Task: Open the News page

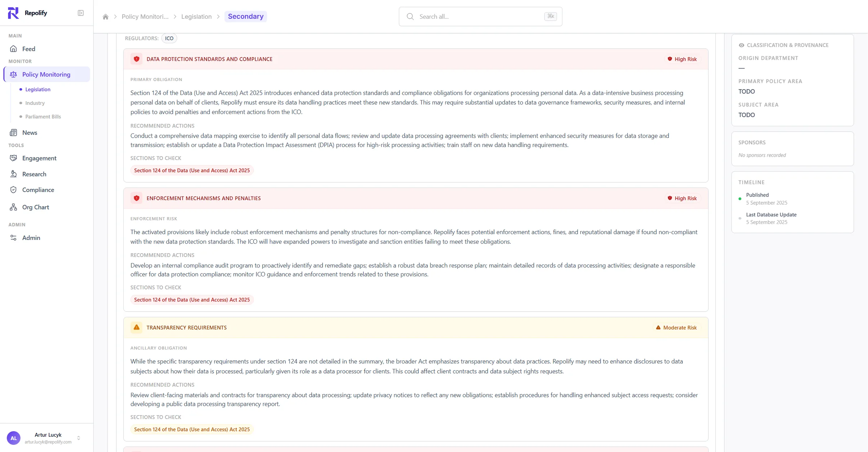Action: pyautogui.click(x=47, y=133)
